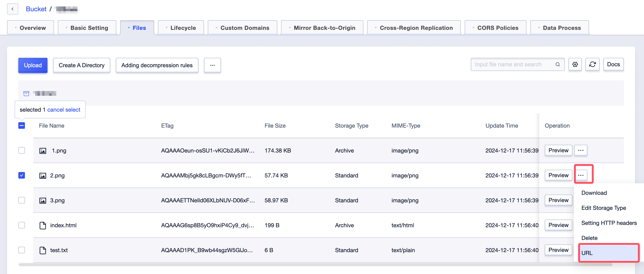
Task: Preview the 2.png file
Action: (x=558, y=175)
